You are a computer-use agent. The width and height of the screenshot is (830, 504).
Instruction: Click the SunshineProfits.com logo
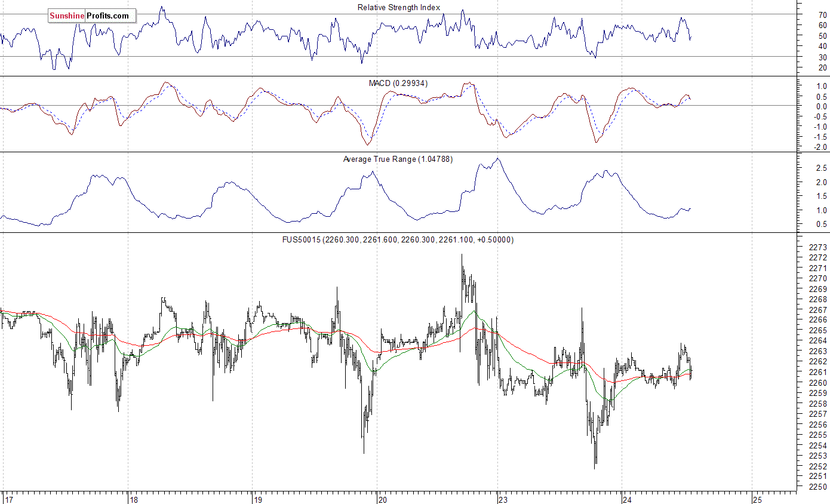point(93,16)
